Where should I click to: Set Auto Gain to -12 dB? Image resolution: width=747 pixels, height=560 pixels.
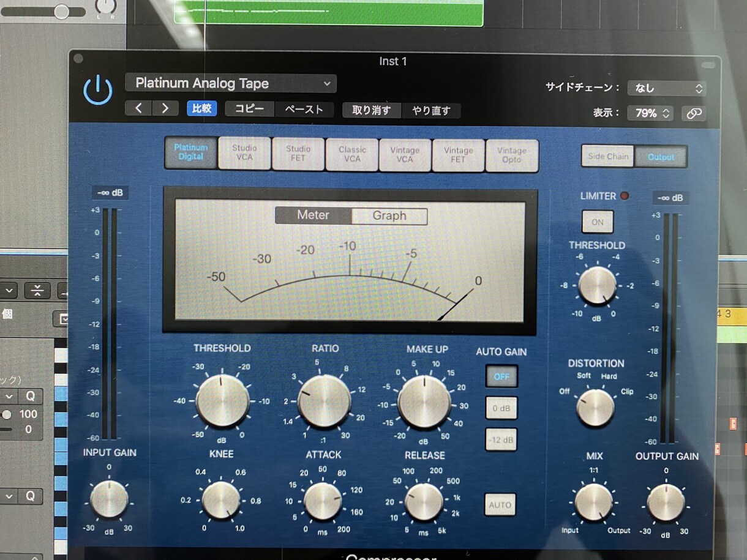[501, 439]
